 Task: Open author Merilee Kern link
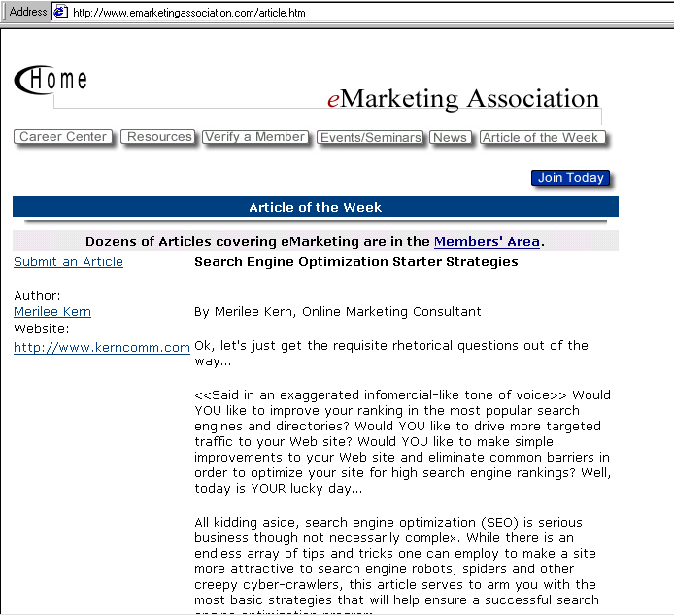[52, 312]
